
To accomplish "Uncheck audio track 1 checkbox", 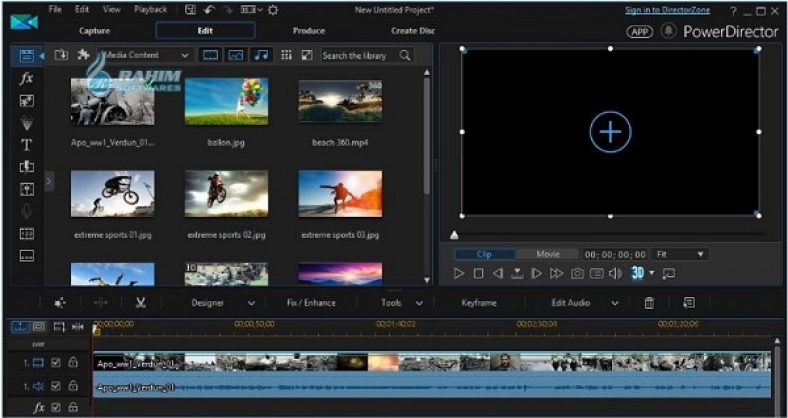I will point(56,386).
